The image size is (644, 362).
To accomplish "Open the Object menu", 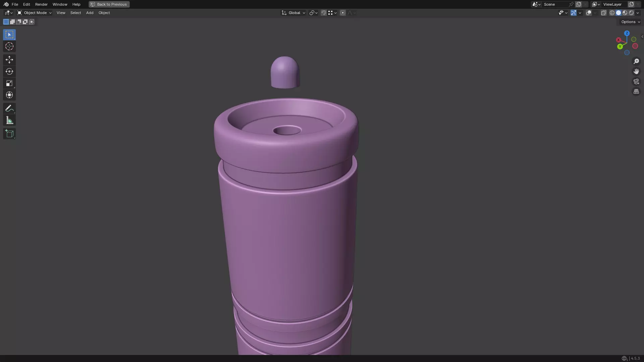I will pyautogui.click(x=104, y=13).
